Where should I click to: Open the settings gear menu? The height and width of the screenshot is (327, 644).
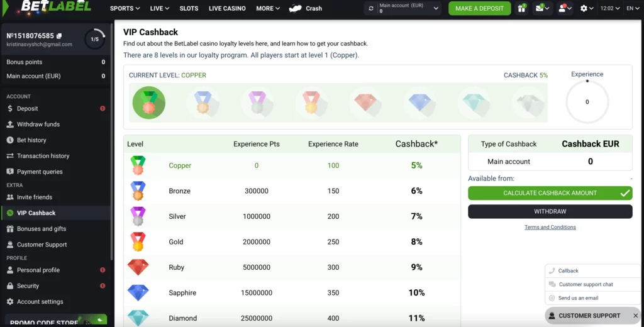(587, 8)
